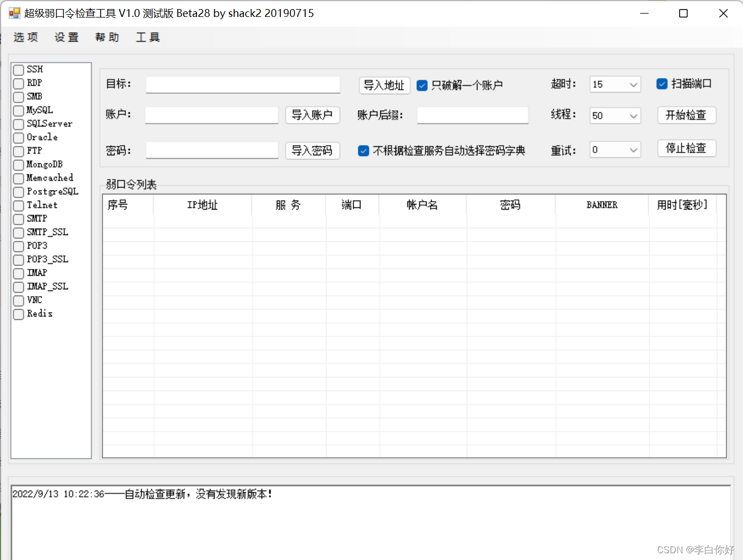This screenshot has height=560, width=743.
Task: Sort by 序号 column header
Action: pos(128,205)
